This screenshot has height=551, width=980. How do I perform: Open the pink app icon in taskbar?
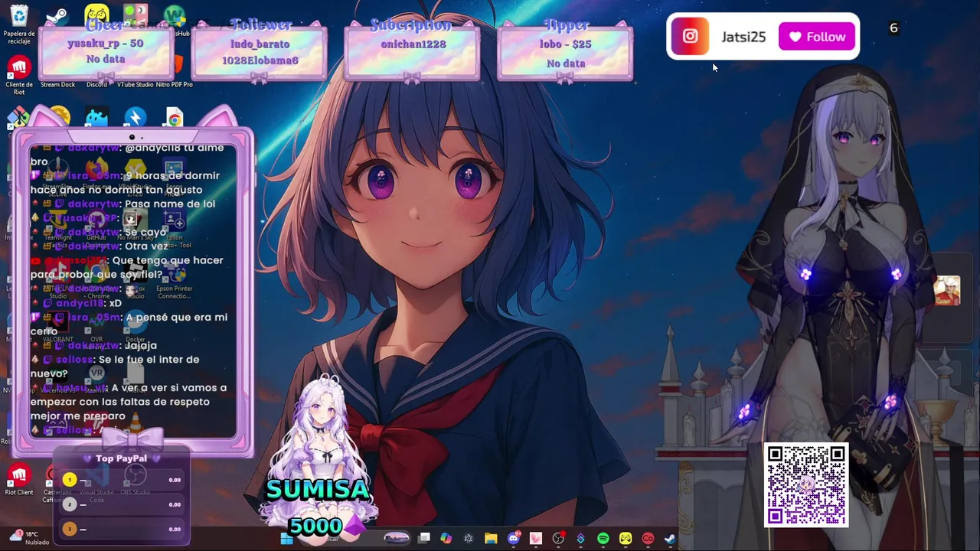click(536, 539)
